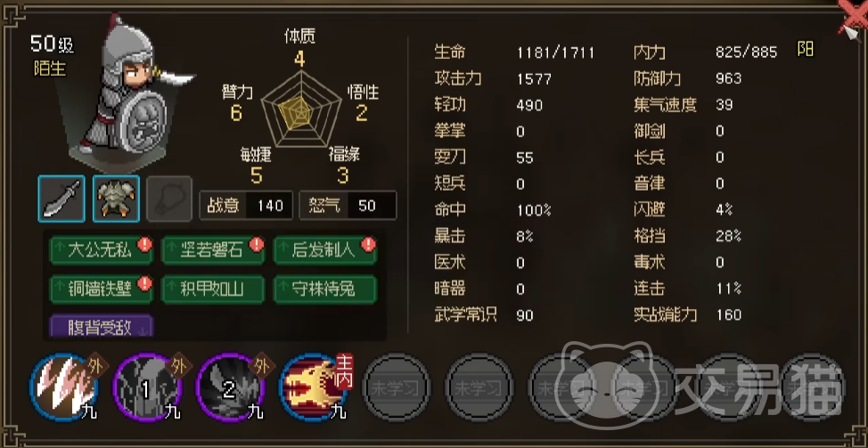868x448 pixels.
Task: Open the 铜墙铁壁 trait tag
Action: [101, 289]
